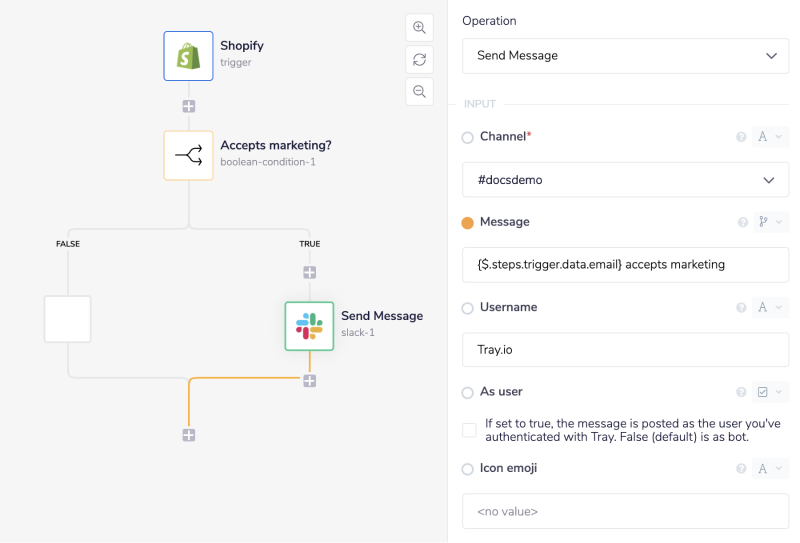Select the boolean condition branch icon
The image size is (800, 543).
[x=188, y=155]
